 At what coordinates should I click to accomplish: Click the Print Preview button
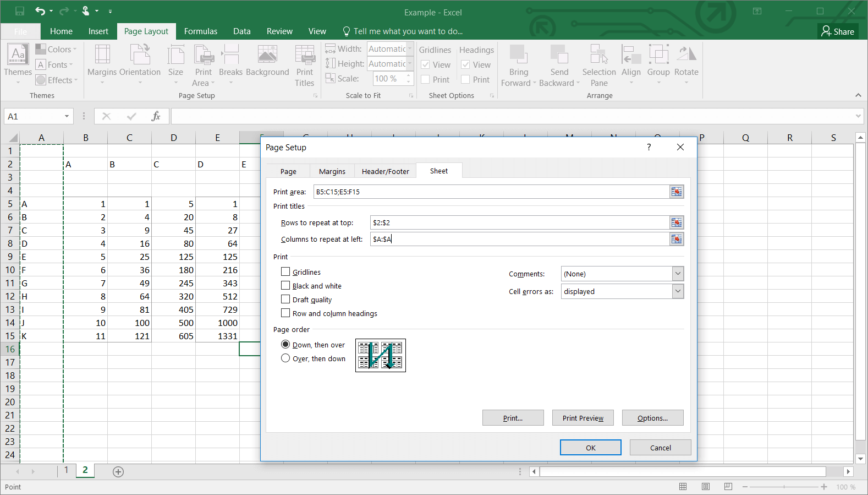(x=583, y=418)
